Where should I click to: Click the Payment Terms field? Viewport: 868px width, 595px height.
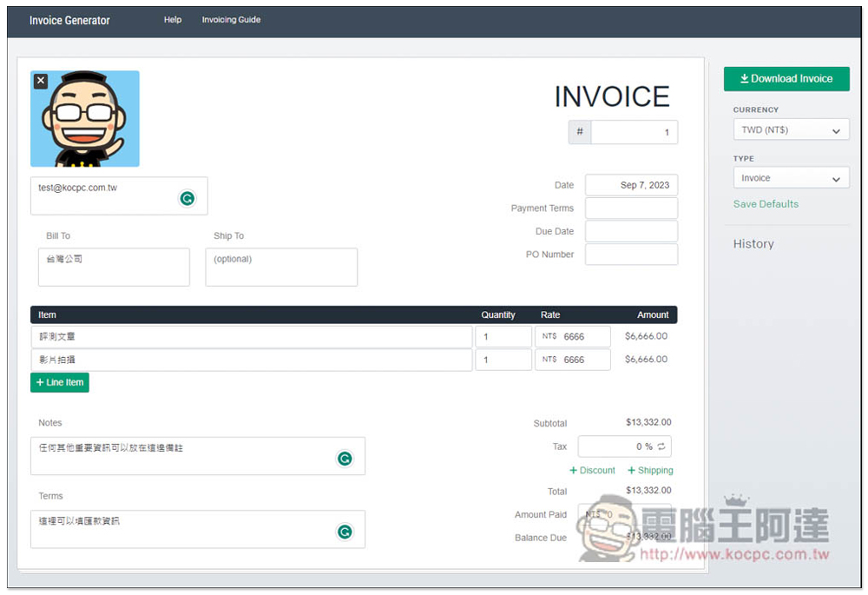(631, 208)
